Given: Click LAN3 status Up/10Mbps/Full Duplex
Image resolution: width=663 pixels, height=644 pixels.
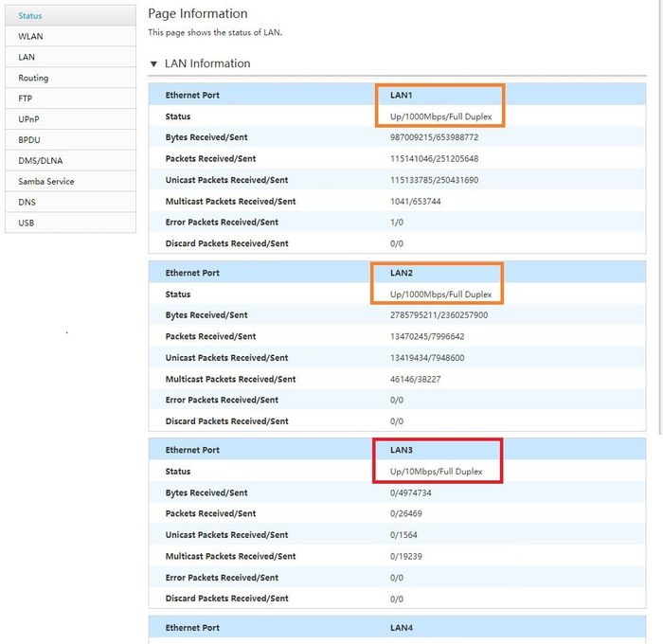Looking at the screenshot, I should [436, 472].
